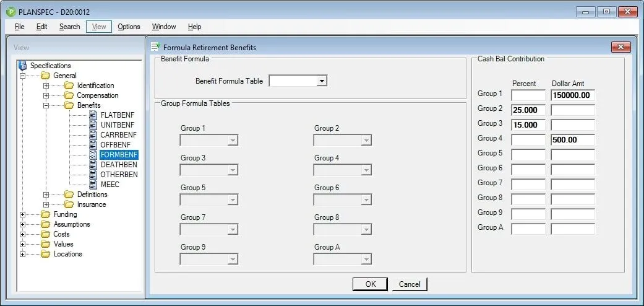
Task: Click the Assumptions folder icon
Action: (x=45, y=224)
